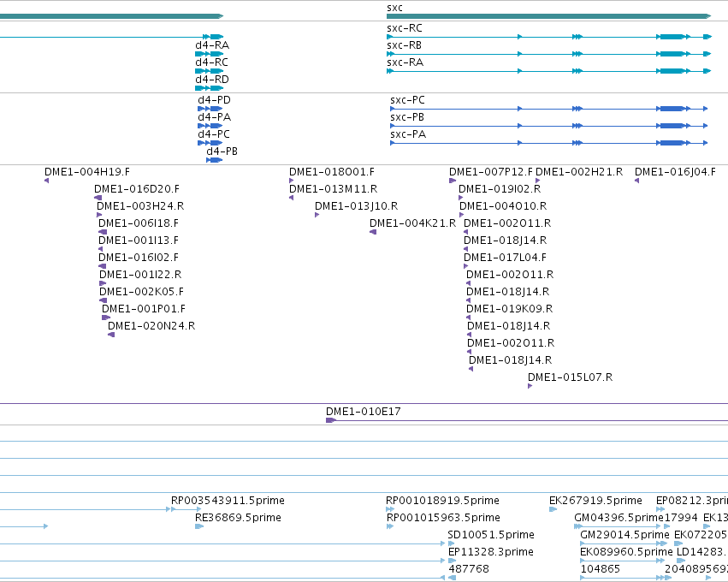Click the DME1-003H24.R feature label
This screenshot has width=728, height=582.
140,207
